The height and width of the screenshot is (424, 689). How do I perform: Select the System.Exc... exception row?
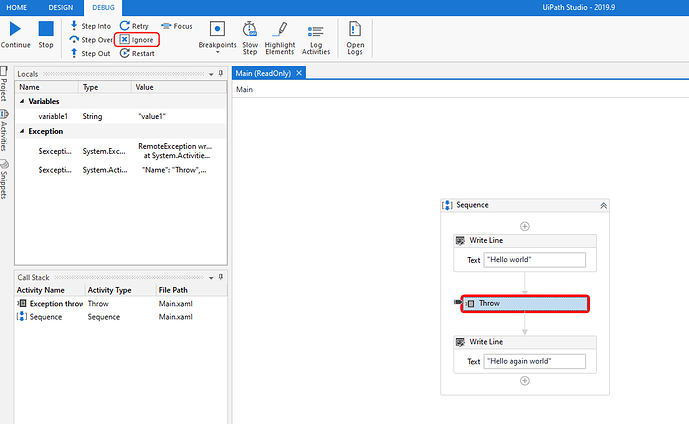point(121,151)
